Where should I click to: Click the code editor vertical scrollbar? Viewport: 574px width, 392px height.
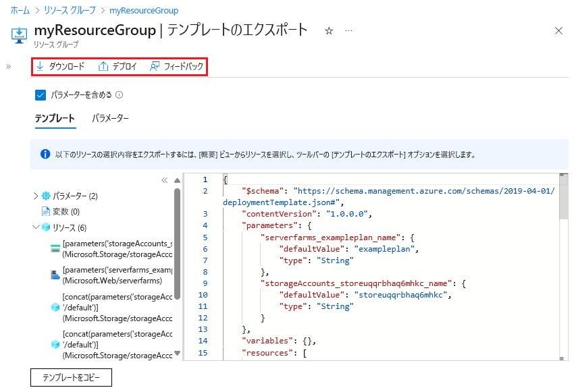(x=563, y=198)
